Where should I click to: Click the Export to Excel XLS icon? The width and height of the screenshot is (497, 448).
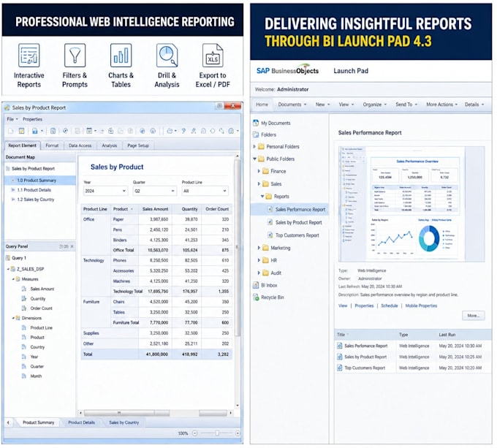(x=213, y=55)
